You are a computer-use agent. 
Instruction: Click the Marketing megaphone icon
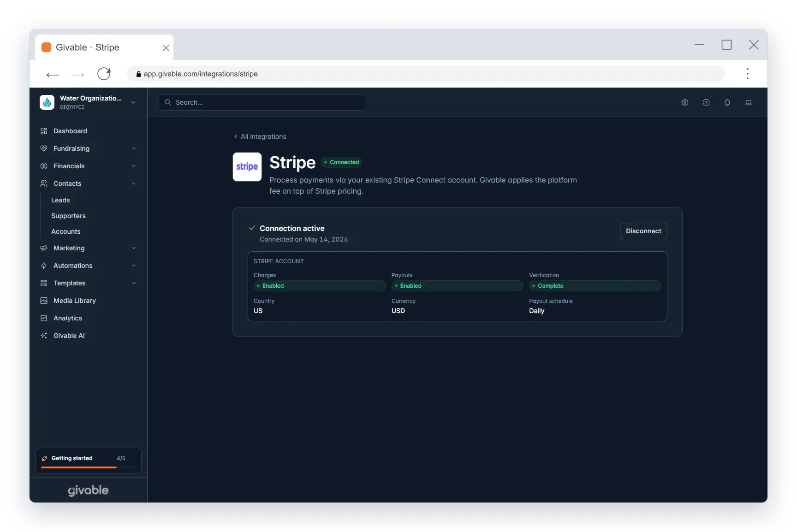pyautogui.click(x=44, y=248)
